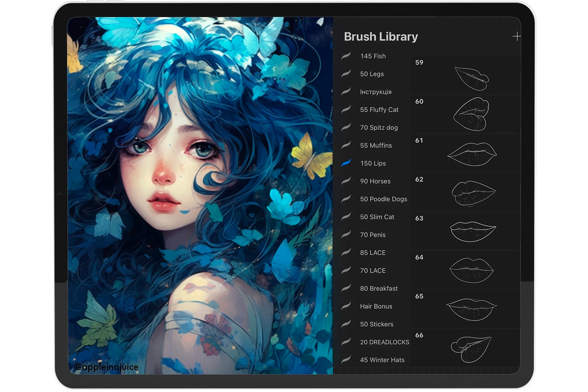Viewport: 588px width, 392px height.
Task: Select the 145 Fish brush set icon
Action: coord(346,56)
